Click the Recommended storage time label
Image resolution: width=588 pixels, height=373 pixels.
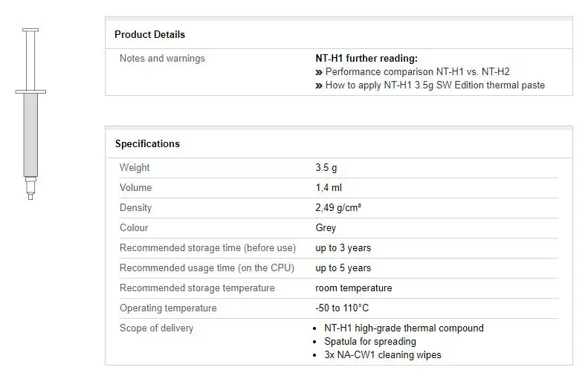point(207,248)
